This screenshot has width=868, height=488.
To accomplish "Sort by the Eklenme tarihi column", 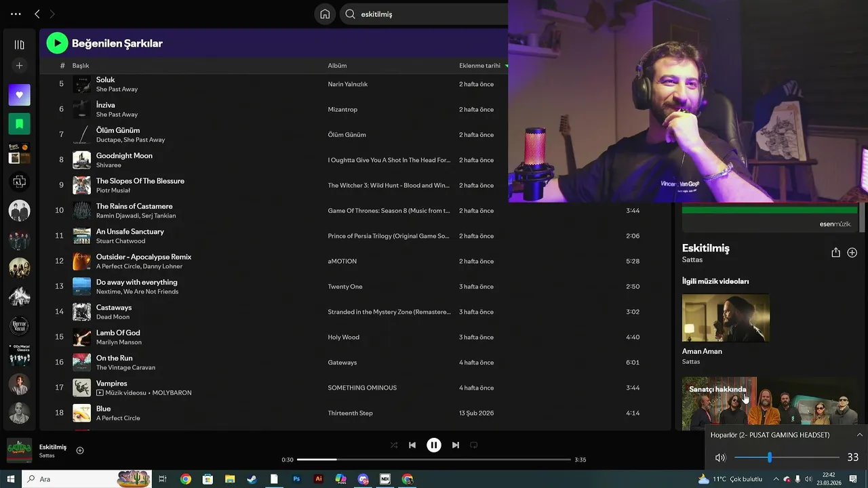I will pyautogui.click(x=479, y=66).
